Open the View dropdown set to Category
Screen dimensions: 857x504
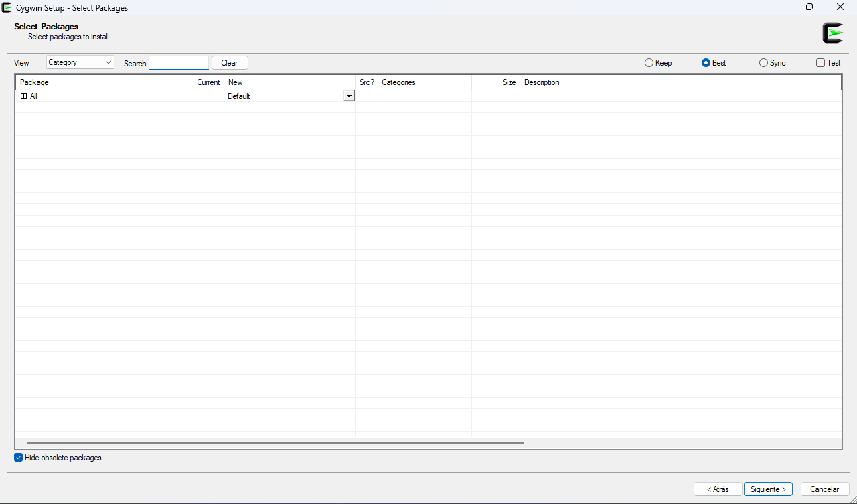[x=80, y=62]
